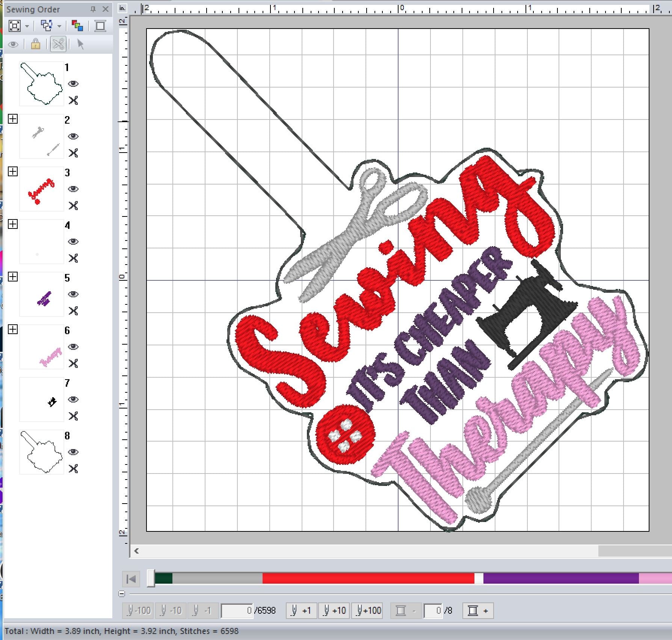Toggle visibility of red Sewing step 3
672x640 pixels.
pyautogui.click(x=73, y=189)
